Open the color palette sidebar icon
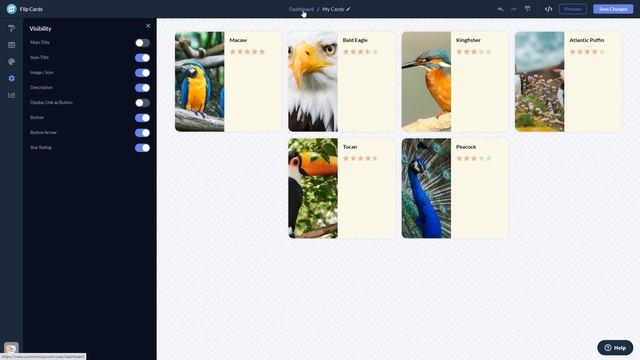 pos(11,62)
